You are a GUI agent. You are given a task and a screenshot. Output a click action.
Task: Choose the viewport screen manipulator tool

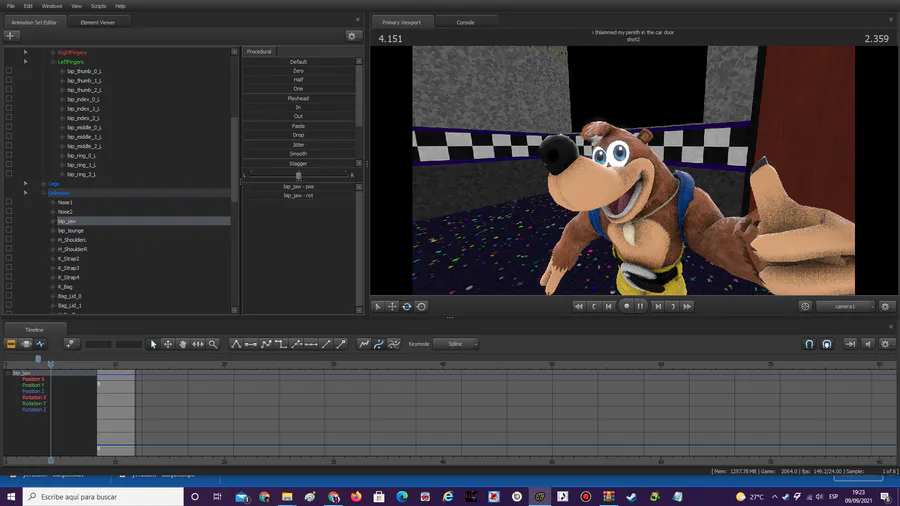(421, 306)
